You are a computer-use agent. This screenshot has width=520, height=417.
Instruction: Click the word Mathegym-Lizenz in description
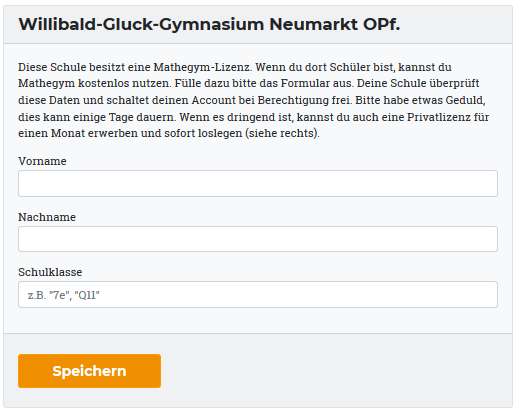[202, 67]
